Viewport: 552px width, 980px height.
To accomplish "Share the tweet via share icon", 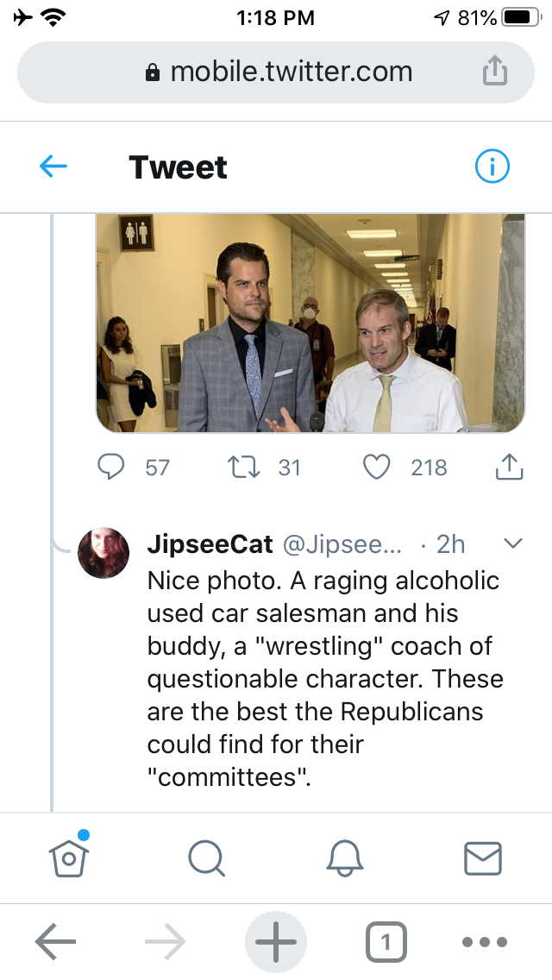I will pos(509,468).
